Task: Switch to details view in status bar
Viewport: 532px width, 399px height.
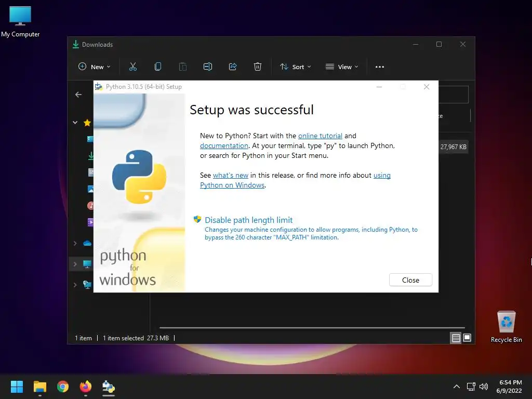Action: (456, 338)
